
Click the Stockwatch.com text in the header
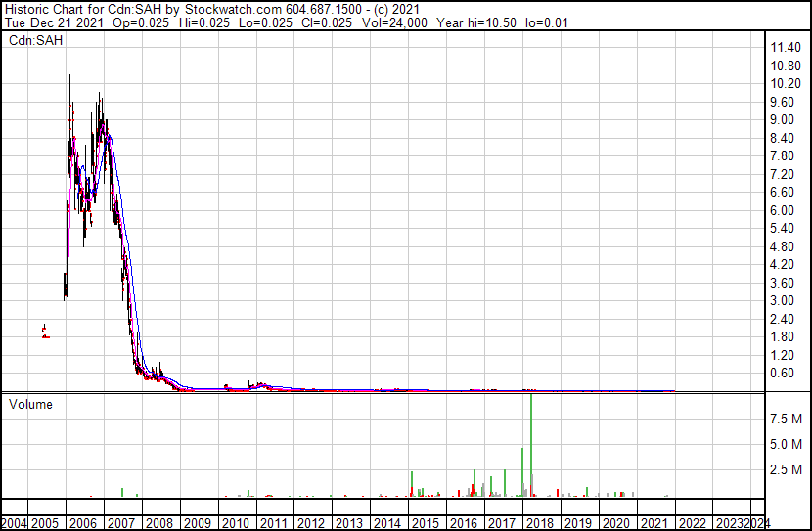pyautogui.click(x=233, y=10)
